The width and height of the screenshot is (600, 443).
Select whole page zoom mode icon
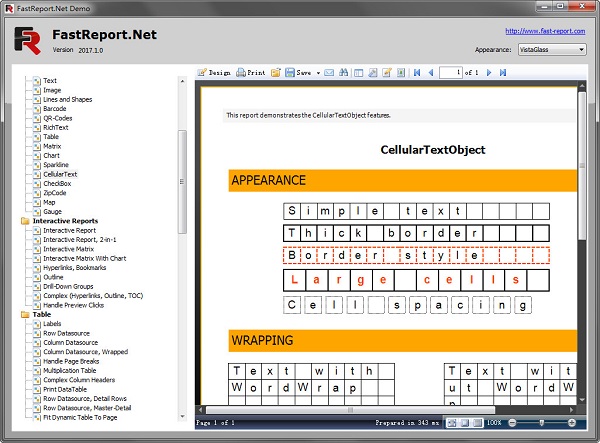coord(452,422)
